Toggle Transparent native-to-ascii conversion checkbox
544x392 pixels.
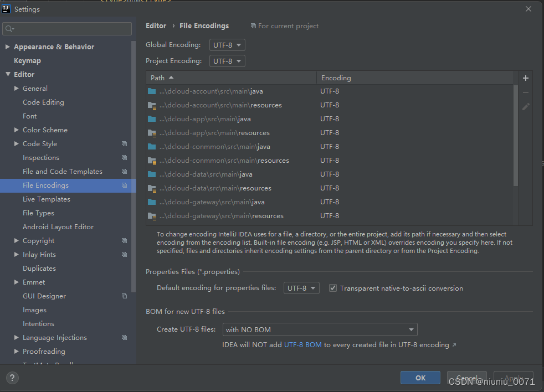pyautogui.click(x=333, y=288)
